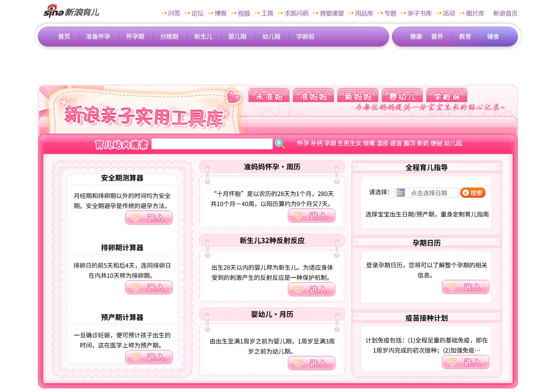The height and width of the screenshot is (392, 542).
Task: Click the 问答 top link
Action: (174, 13)
